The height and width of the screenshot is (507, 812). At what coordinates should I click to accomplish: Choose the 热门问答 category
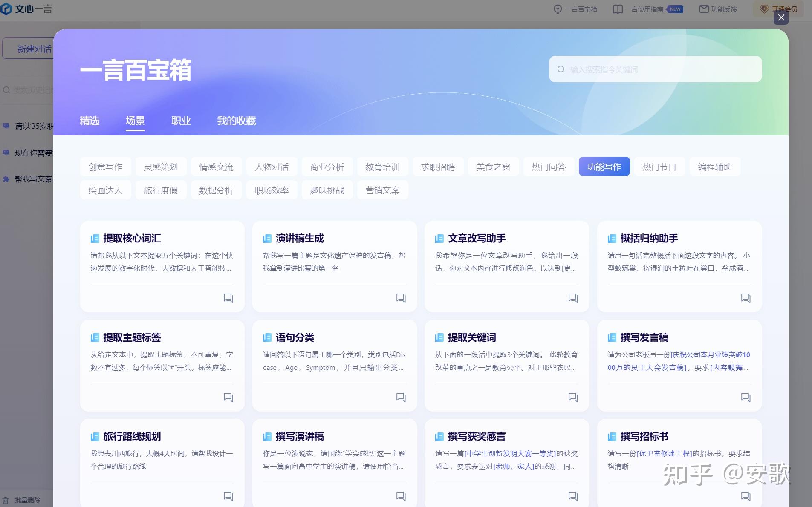coord(549,167)
